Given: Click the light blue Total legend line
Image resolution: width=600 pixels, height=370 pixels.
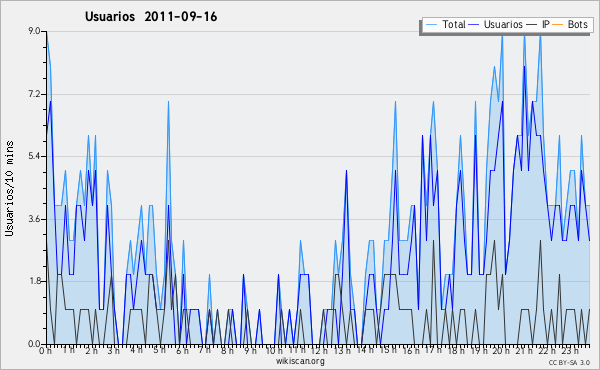Looking at the screenshot, I should point(431,25).
